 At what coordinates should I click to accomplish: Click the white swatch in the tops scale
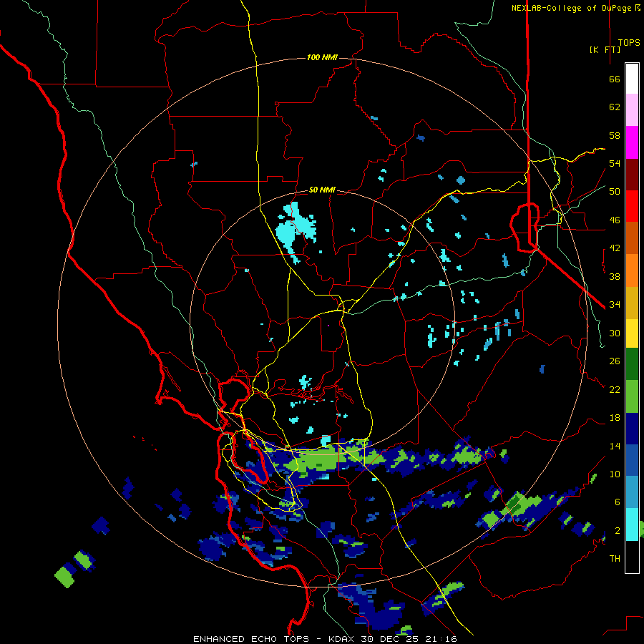tap(632, 79)
